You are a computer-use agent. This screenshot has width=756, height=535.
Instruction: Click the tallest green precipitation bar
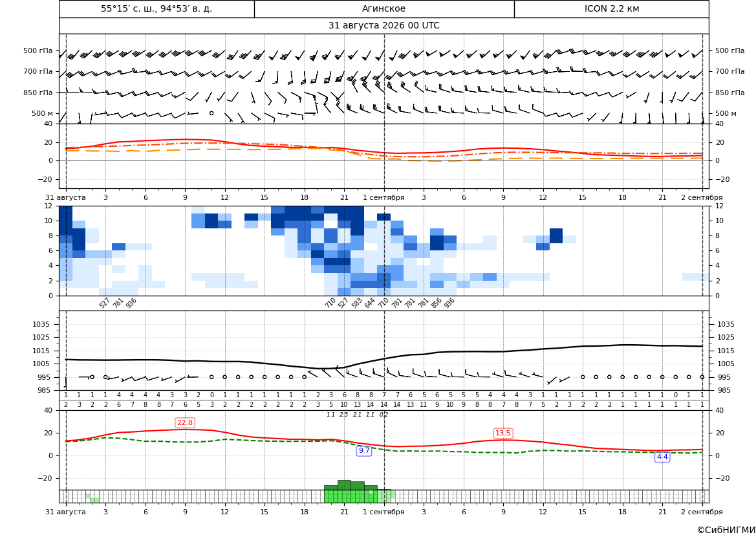(344, 485)
